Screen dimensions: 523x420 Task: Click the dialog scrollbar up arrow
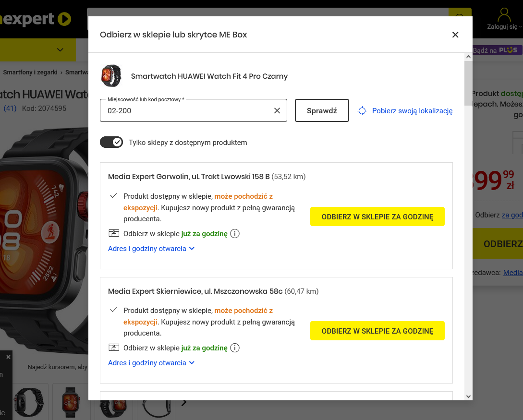(468, 57)
